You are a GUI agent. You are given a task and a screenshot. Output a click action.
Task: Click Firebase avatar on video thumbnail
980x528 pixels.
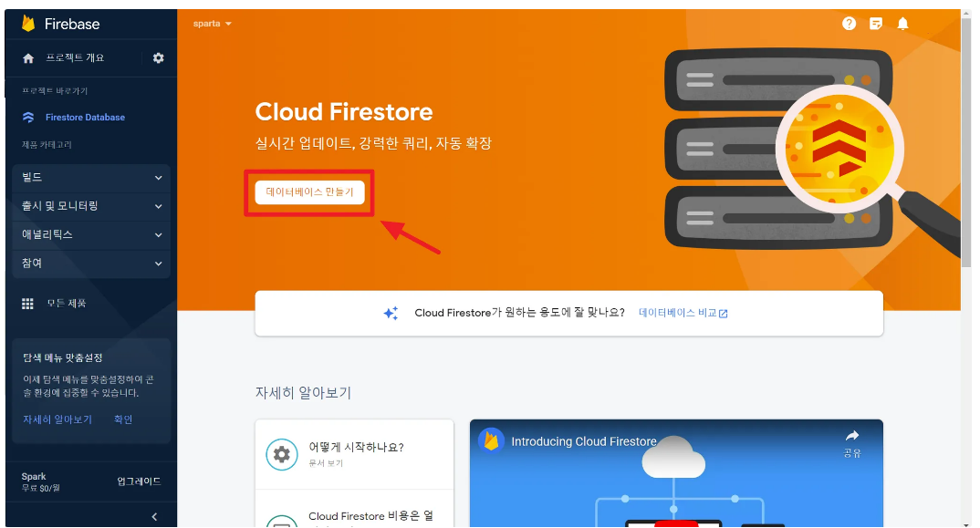(x=491, y=440)
